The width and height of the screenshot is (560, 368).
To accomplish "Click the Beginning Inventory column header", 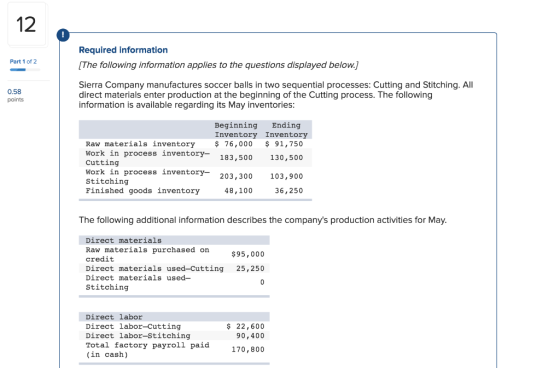I will point(236,130).
